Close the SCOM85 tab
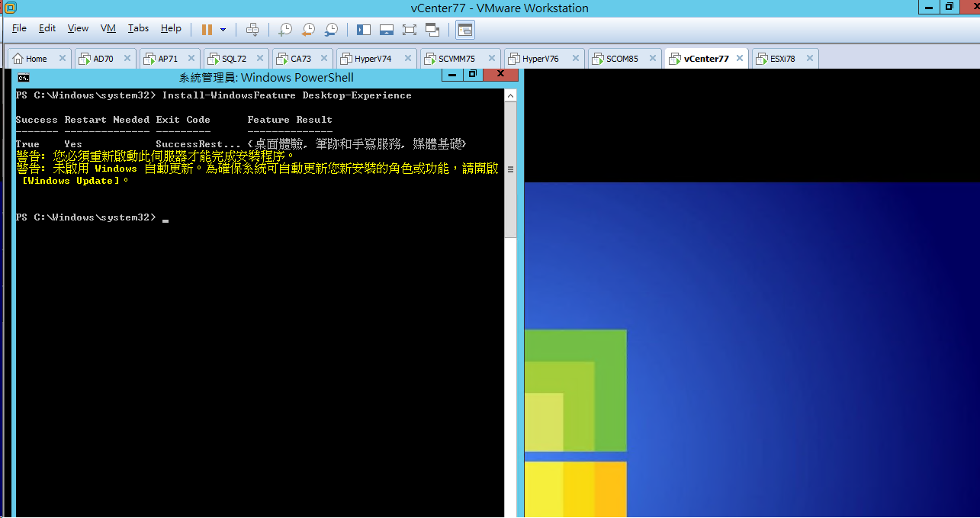Image resolution: width=980 pixels, height=518 pixels. (x=652, y=59)
